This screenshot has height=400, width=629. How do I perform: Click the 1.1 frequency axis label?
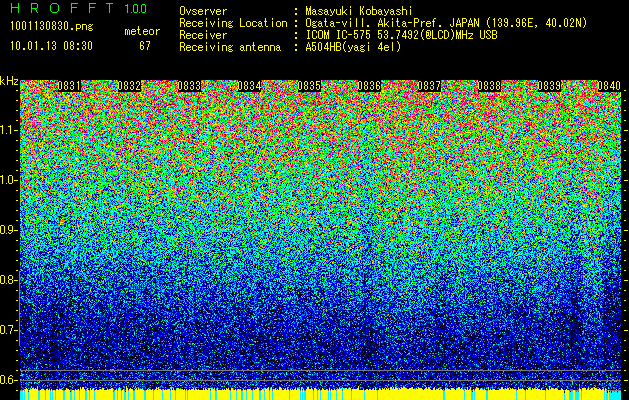8,130
